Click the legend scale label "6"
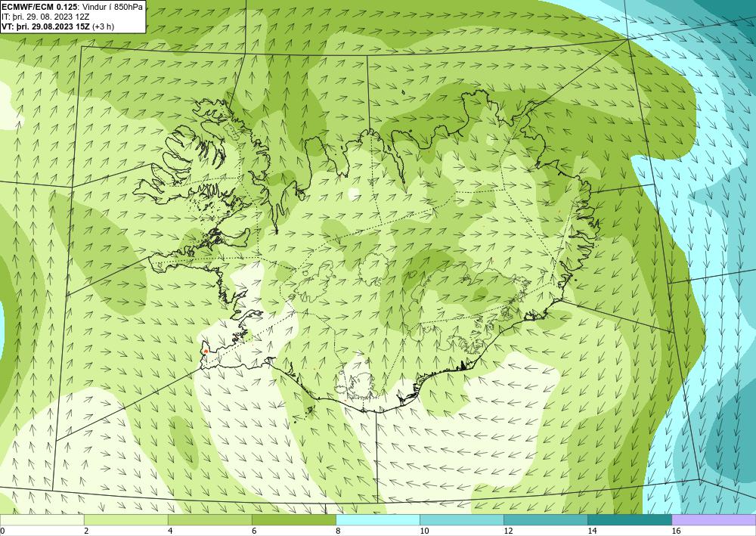756x536 pixels. coord(254,531)
